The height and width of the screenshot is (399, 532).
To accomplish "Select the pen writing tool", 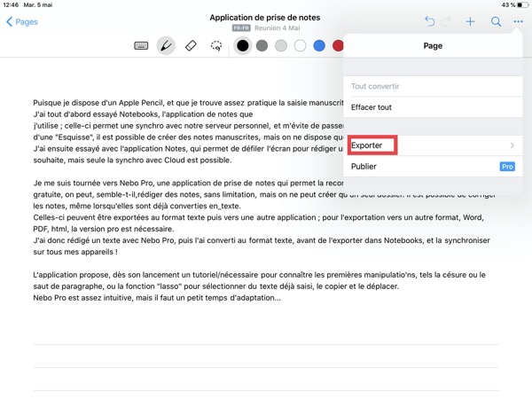I will pos(166,45).
